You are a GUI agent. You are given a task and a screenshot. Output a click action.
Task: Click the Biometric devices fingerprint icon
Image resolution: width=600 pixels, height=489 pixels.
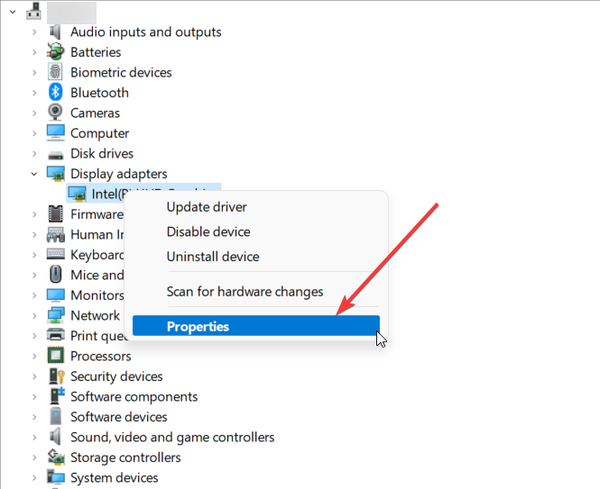click(57, 72)
